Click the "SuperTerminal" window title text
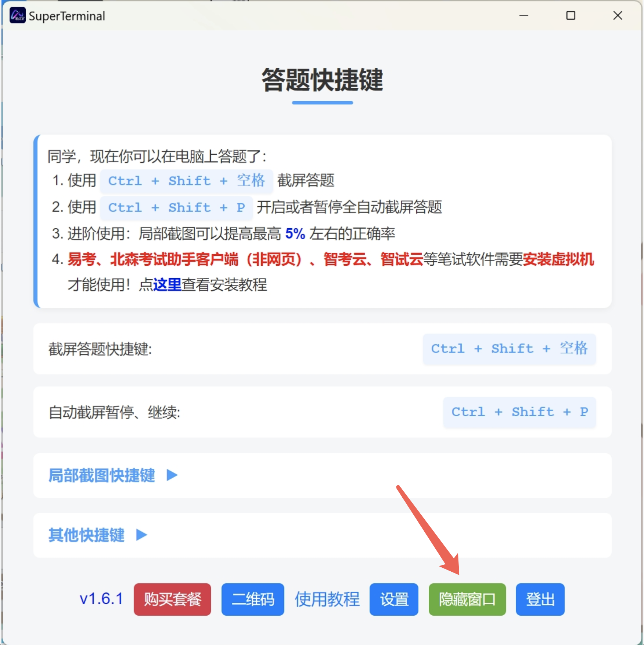The height and width of the screenshot is (645, 644). (67, 16)
